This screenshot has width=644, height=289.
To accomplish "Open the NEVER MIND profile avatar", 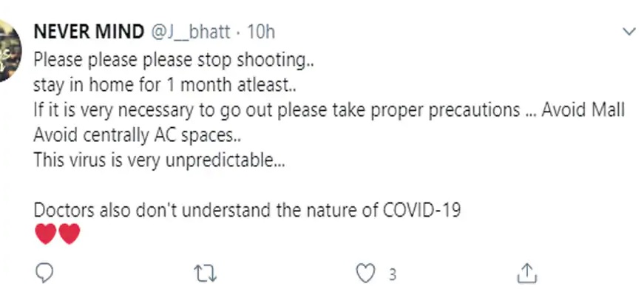I will (x=9, y=50).
